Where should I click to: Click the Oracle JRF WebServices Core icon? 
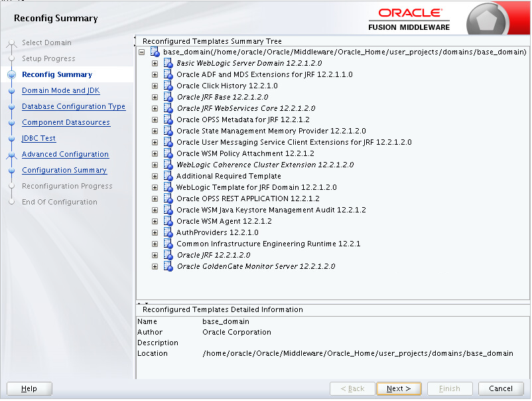coord(168,108)
